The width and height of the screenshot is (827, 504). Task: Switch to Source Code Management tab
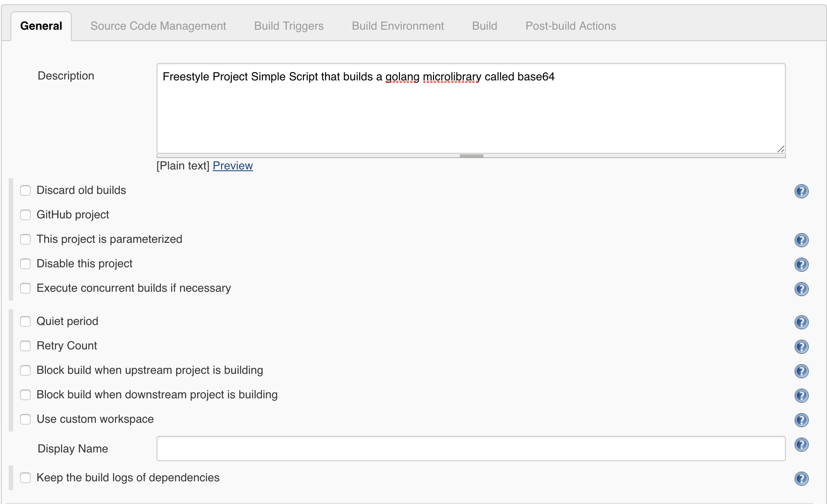158,26
